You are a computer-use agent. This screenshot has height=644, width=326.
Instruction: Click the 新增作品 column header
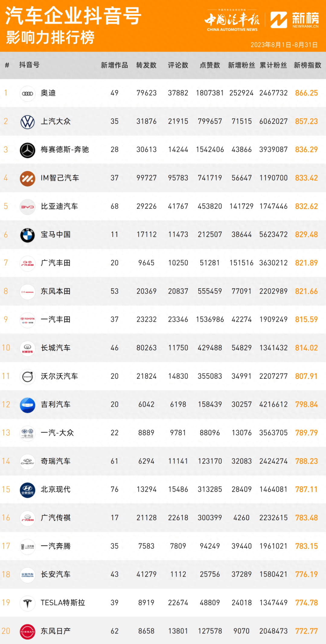(x=114, y=65)
